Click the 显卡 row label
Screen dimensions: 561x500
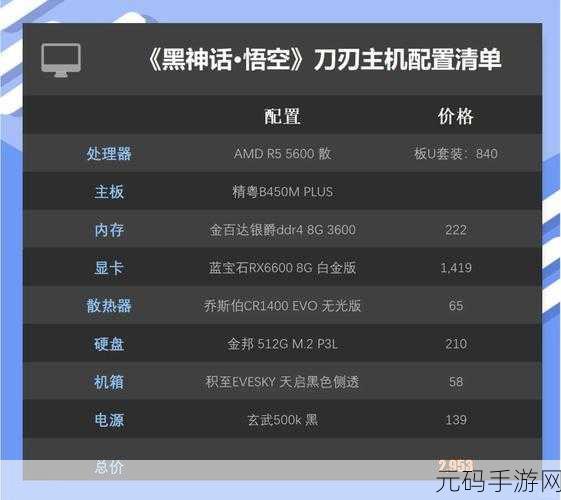pos(109,268)
